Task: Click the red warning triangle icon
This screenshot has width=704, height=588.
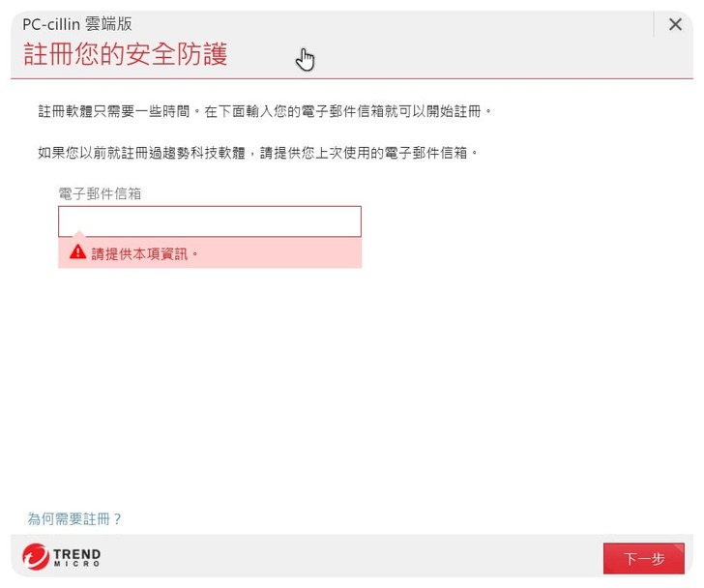Action: [x=77, y=252]
